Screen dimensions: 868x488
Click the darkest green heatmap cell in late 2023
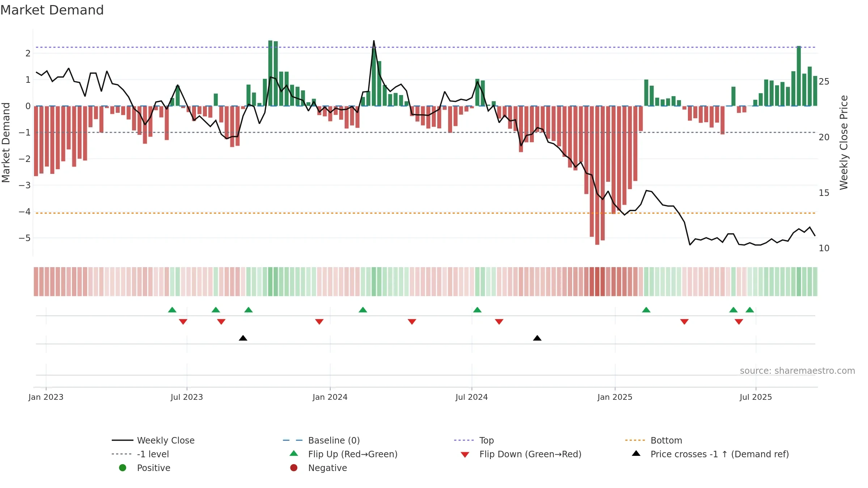(x=270, y=282)
